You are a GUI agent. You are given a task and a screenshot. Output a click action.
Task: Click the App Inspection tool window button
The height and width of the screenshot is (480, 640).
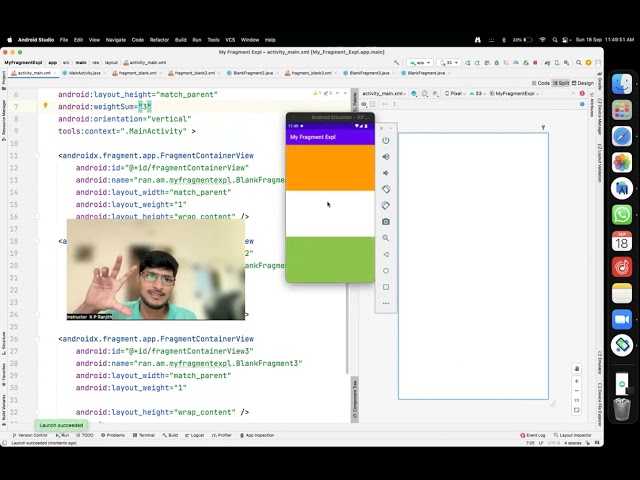tap(257, 435)
